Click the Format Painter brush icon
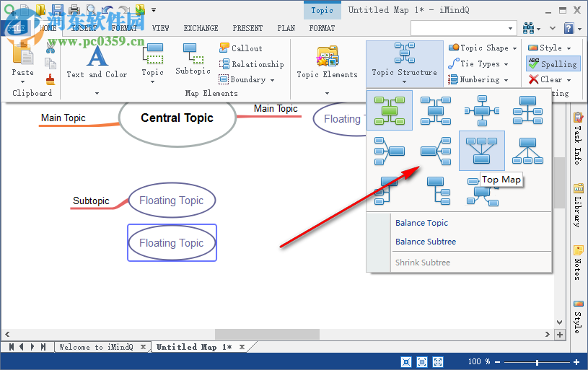The image size is (588, 370). coord(51,79)
